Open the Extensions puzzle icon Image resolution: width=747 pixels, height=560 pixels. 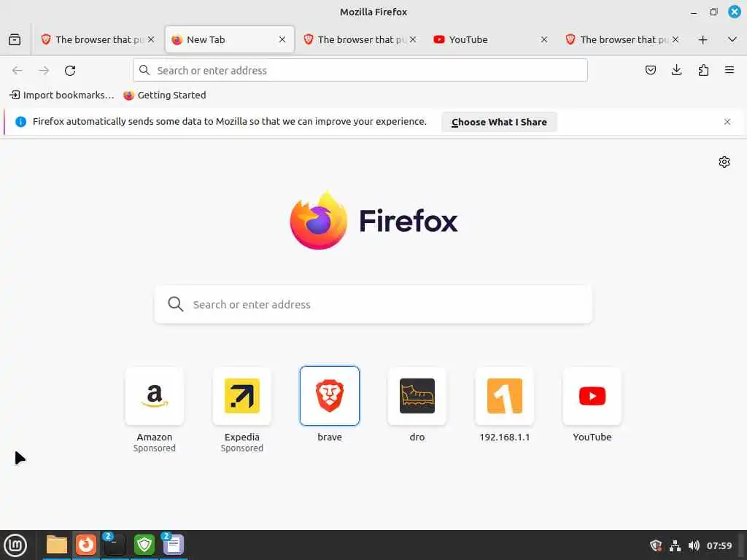703,71
